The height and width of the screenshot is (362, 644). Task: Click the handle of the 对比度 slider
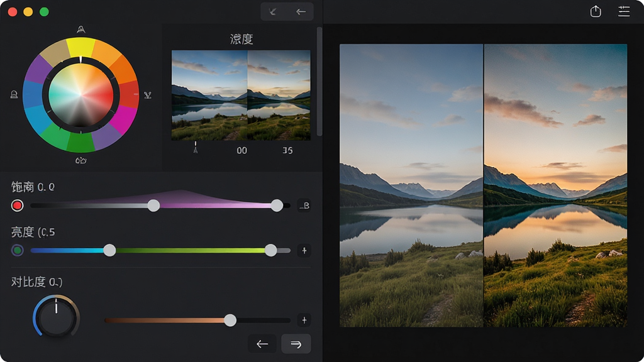click(230, 320)
